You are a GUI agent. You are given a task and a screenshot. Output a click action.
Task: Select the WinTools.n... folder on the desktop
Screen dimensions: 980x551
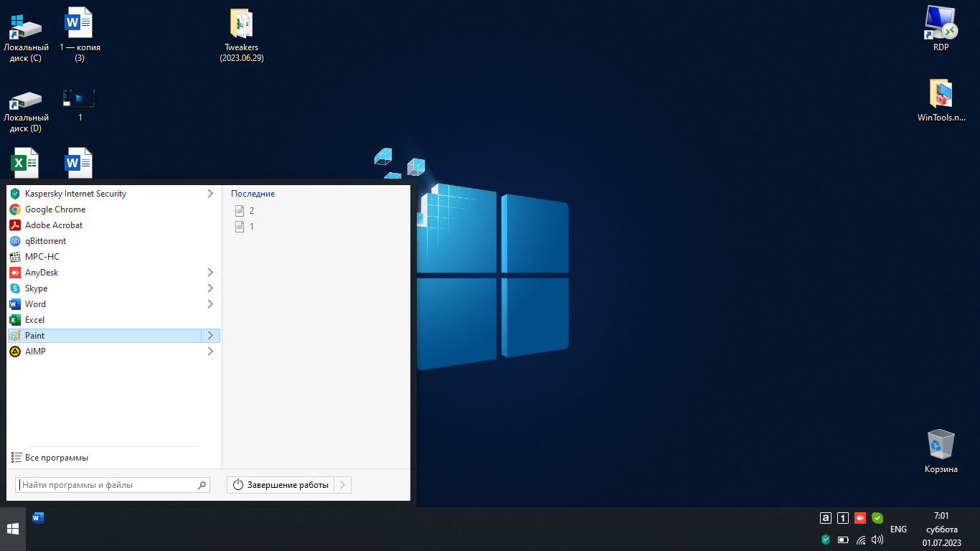coord(941,95)
